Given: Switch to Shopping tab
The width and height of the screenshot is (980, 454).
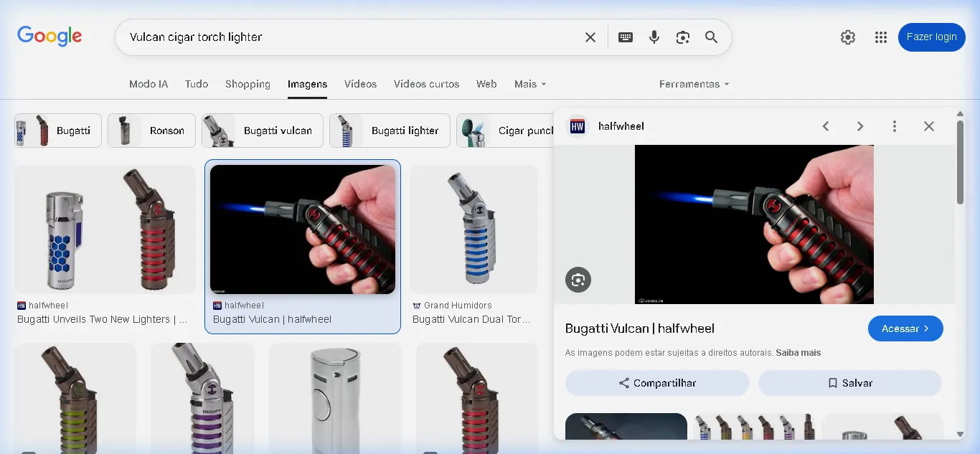Looking at the screenshot, I should (248, 84).
